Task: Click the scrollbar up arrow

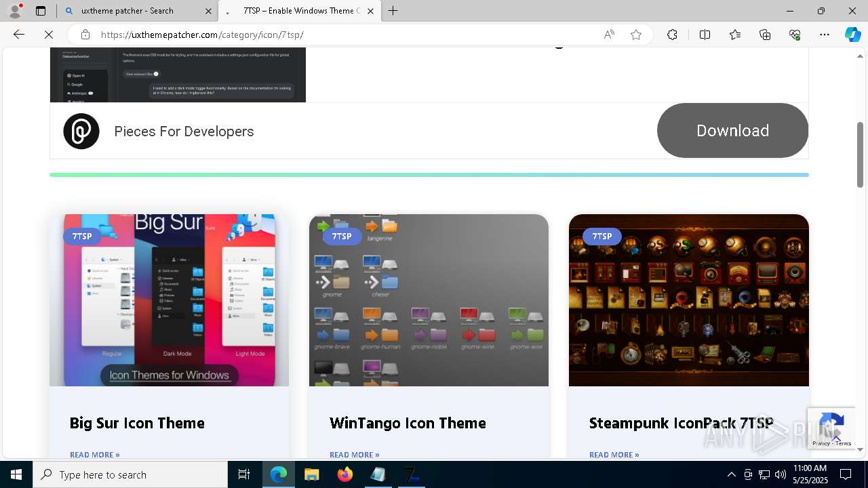Action: click(x=861, y=56)
